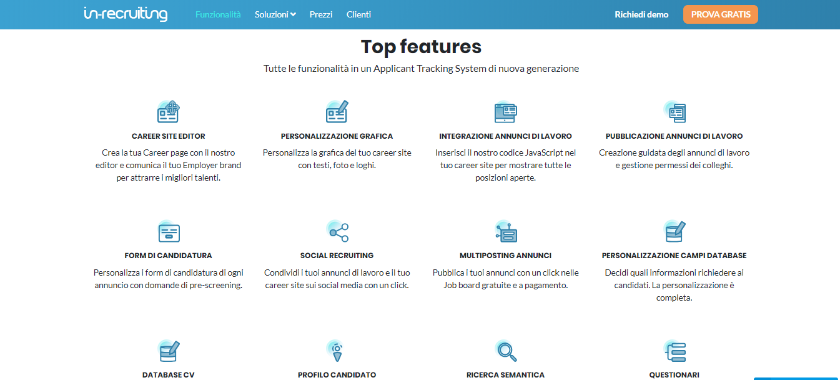This screenshot has height=380, width=840.
Task: Click the 'Creazione guidata degli annunci' description
Action: [674, 159]
